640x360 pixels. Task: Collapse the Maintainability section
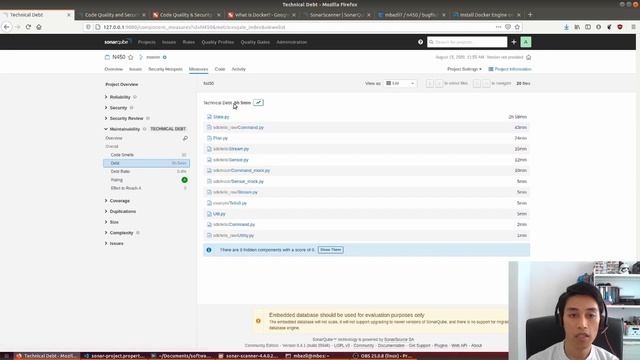coord(124,129)
